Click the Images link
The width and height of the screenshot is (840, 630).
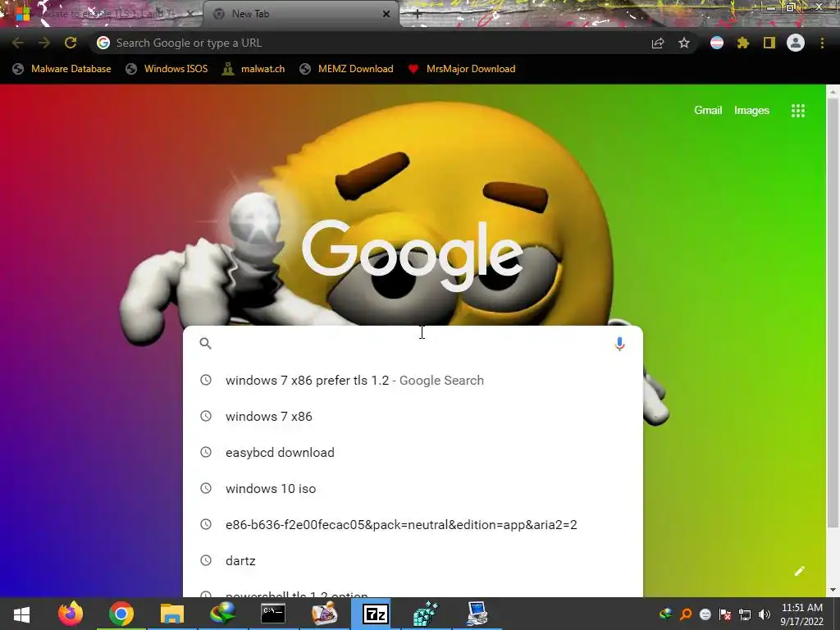tap(751, 111)
